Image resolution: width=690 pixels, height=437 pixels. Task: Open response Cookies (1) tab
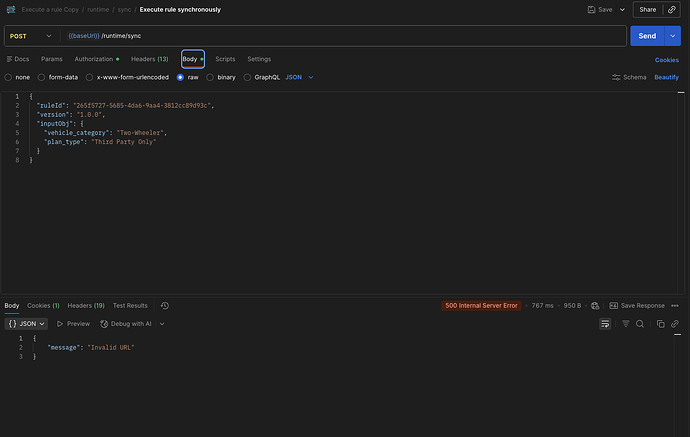(x=43, y=305)
